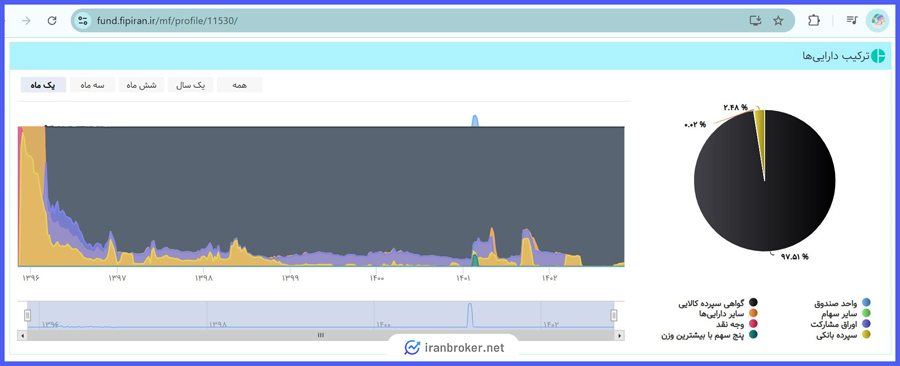Viewport: 900px width, 366px height.
Task: Click the install app icon in address bar
Action: pos(755,21)
